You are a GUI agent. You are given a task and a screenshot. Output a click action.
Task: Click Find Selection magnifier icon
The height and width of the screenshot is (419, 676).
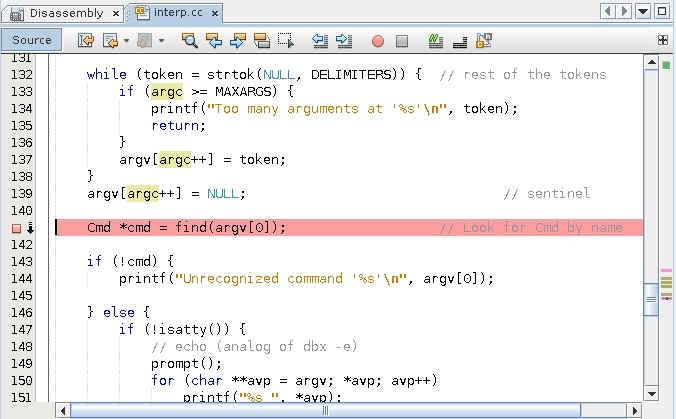[x=189, y=41]
